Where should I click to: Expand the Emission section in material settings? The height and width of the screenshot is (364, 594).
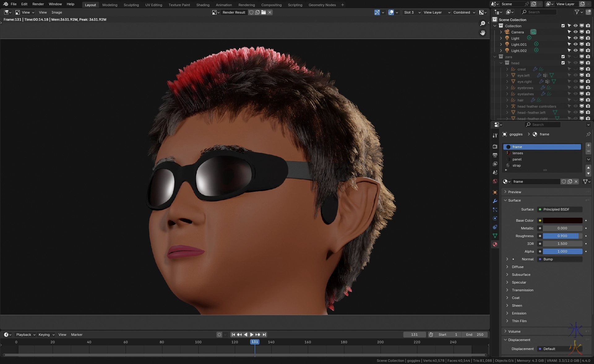coord(519,313)
